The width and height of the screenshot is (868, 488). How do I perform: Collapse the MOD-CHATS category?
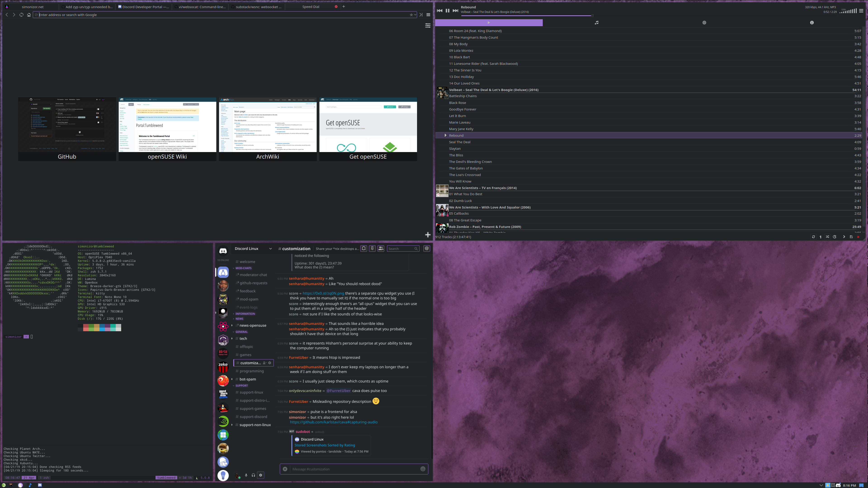242,268
